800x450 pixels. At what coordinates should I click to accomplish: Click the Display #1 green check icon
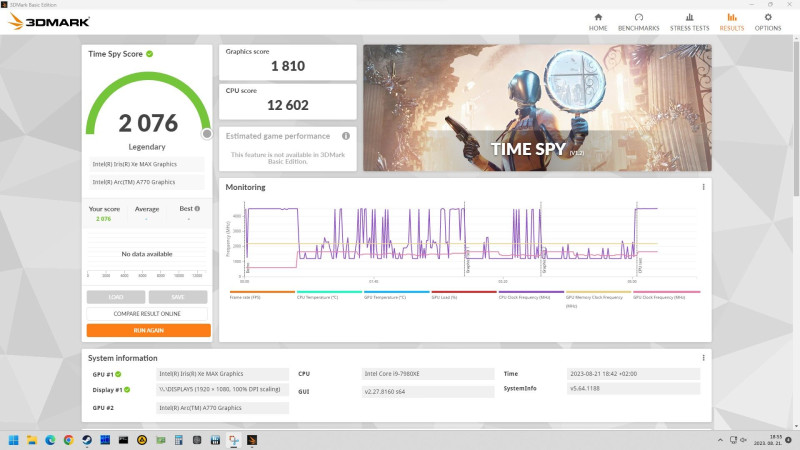[127, 389]
